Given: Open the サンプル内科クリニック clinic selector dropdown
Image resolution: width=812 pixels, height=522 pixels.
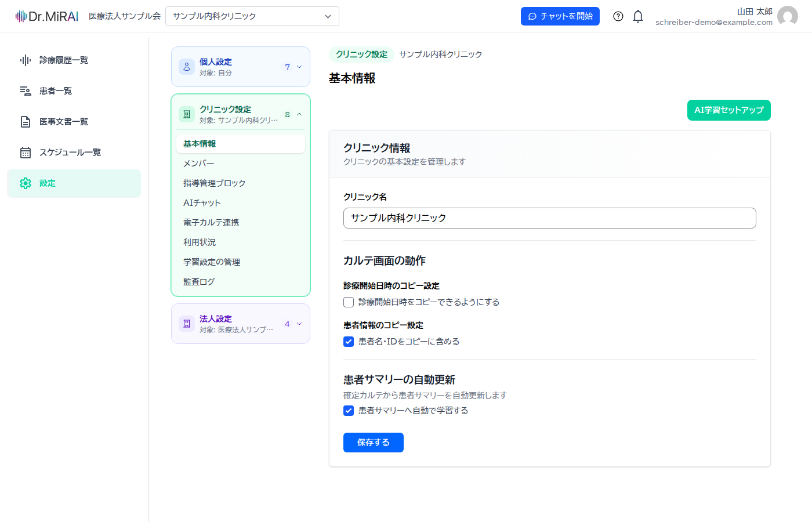Looking at the screenshot, I should (252, 16).
